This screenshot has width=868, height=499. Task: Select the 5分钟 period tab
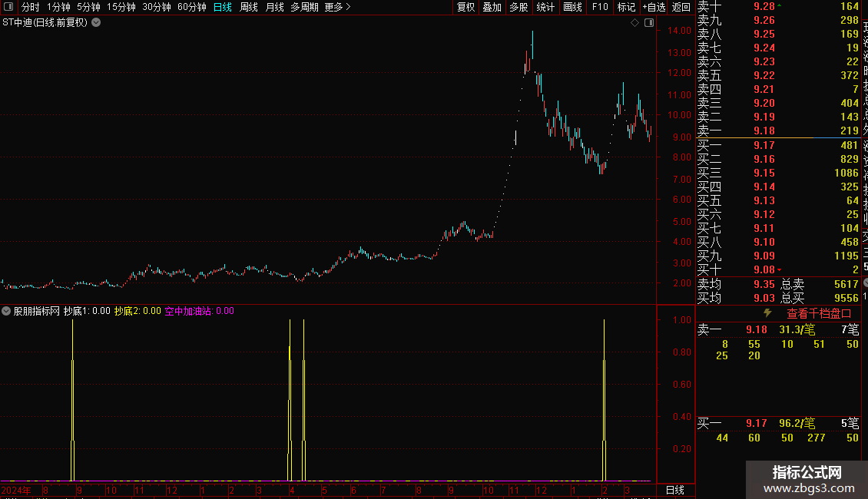coord(88,7)
